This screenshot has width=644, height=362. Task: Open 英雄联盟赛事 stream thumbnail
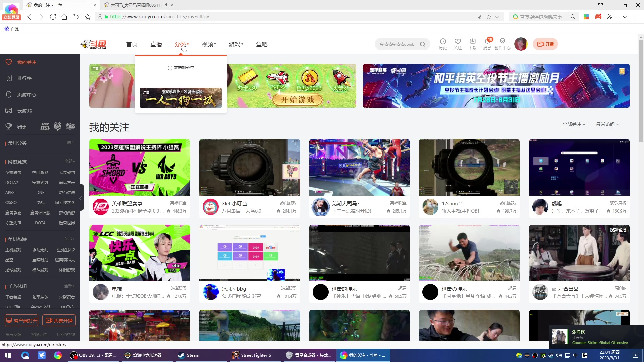pos(140,167)
